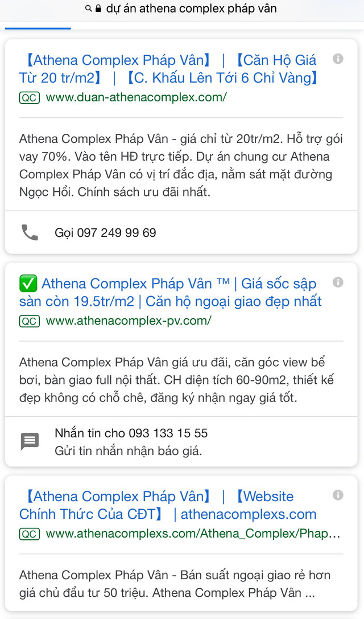Click the QC badge on the first ad
The image size is (364, 619).
coord(30,97)
